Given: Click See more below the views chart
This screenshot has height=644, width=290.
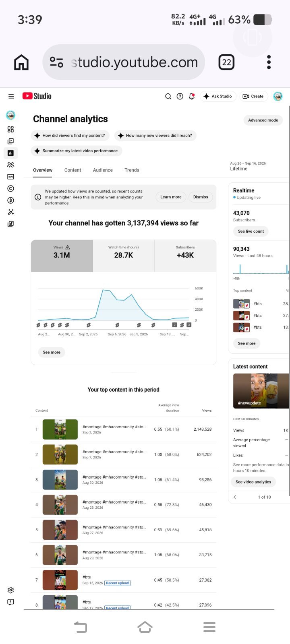Looking at the screenshot, I should (x=52, y=352).
